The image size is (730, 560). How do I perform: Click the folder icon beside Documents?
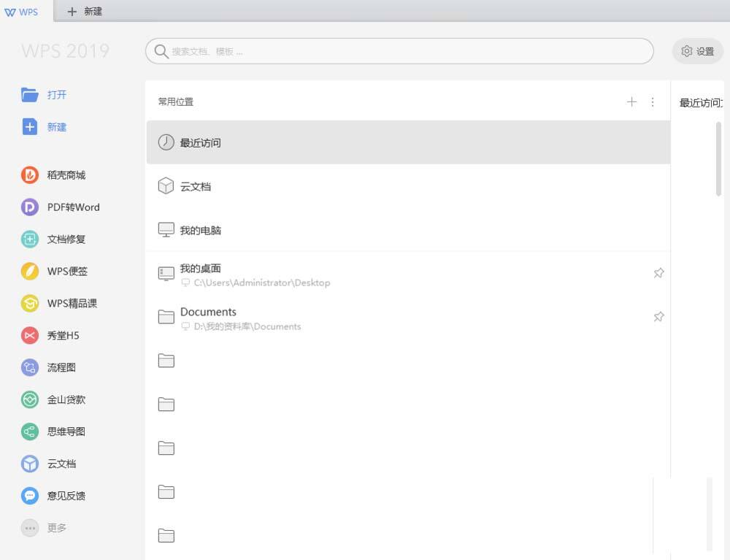(x=166, y=317)
